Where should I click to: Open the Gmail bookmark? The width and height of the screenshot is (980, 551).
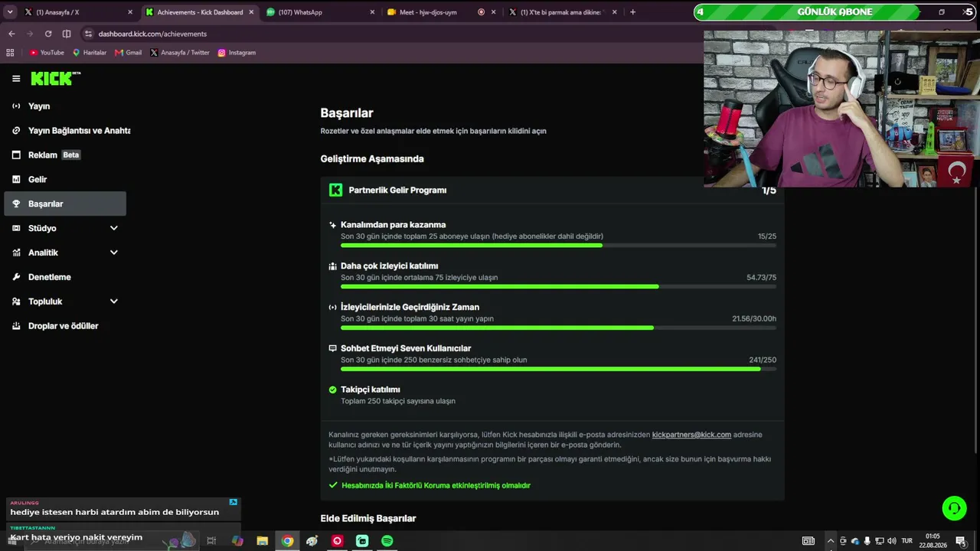click(129, 53)
